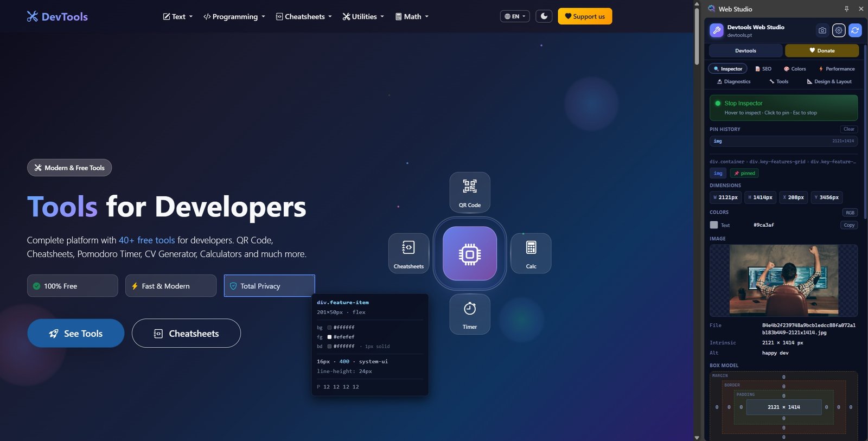Select the img entry in pin history

pos(783,141)
